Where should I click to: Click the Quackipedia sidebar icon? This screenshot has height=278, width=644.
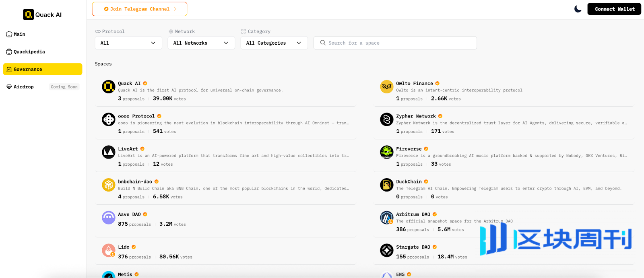click(x=9, y=51)
